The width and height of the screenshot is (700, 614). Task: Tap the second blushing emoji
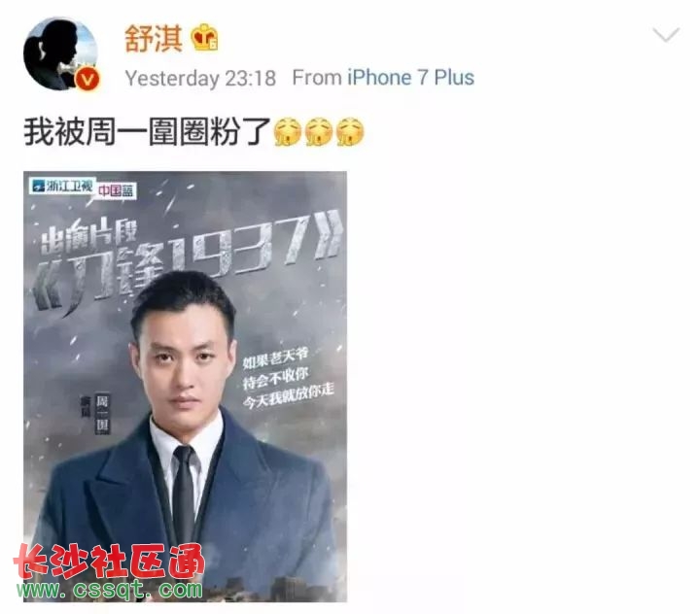(319, 132)
